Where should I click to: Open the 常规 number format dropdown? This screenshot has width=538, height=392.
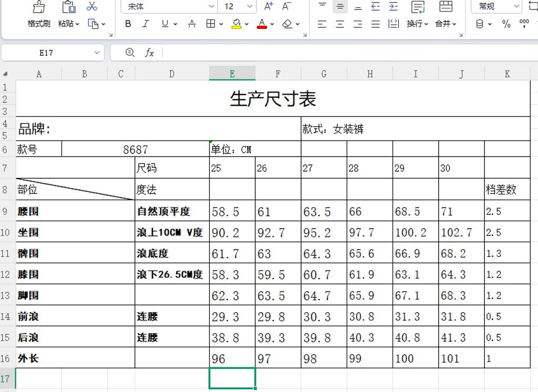pyautogui.click(x=493, y=6)
